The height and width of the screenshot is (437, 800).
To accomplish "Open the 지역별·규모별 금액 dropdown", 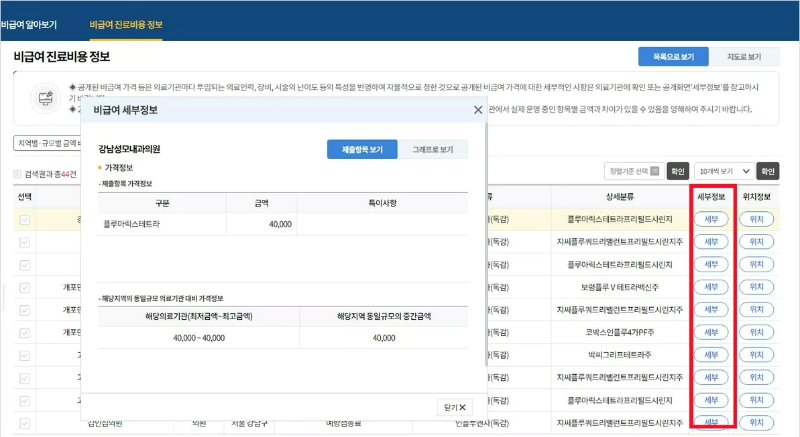I will tap(47, 143).
